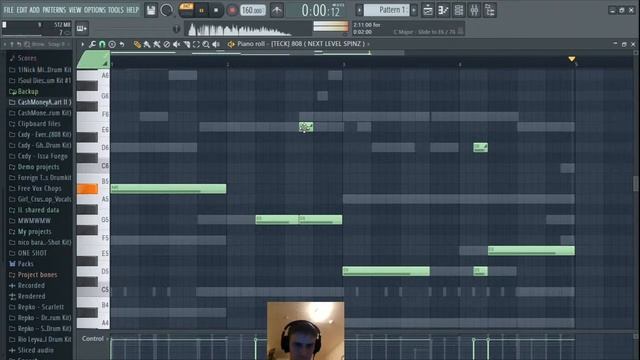Click the horizontal zoom scroll bar

pos(257,52)
